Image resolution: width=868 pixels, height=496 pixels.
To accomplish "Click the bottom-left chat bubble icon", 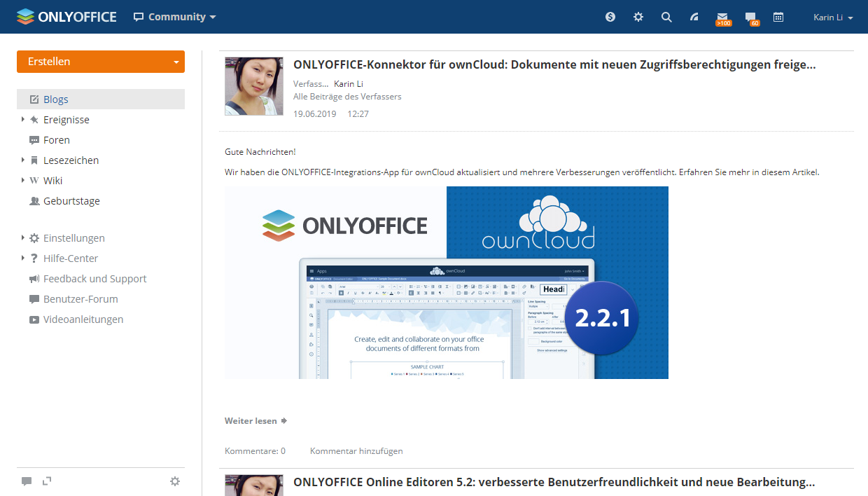I will pyautogui.click(x=27, y=481).
